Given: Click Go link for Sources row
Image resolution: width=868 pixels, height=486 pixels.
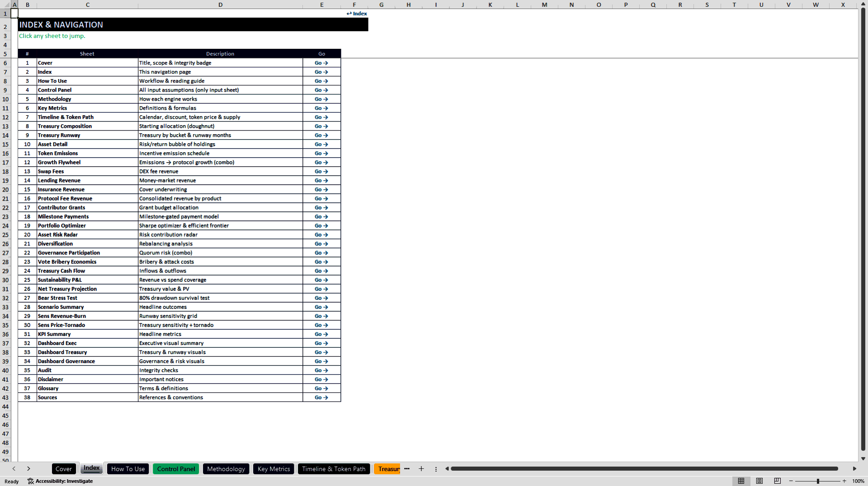Looking at the screenshot, I should click(321, 397).
